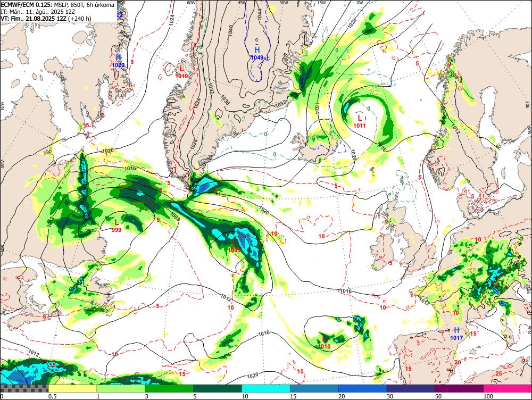The width and height of the screenshot is (532, 400).
Task: Click the '60W' longitude label
Action: pos(192,3)
